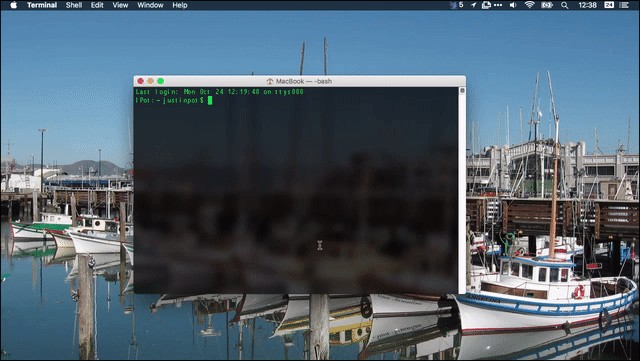640x361 pixels.
Task: Close the Terminal window with red button
Action: pyautogui.click(x=140, y=81)
